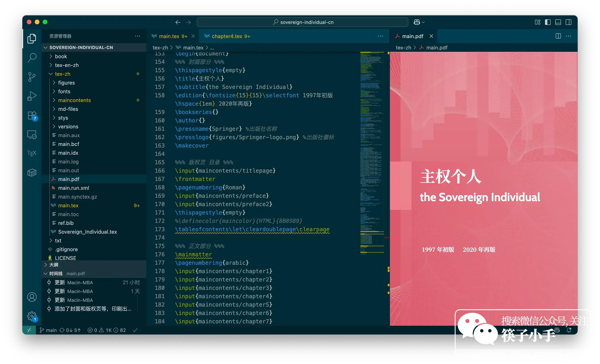
Task: Open the Extensions view with badge
Action: [32, 115]
